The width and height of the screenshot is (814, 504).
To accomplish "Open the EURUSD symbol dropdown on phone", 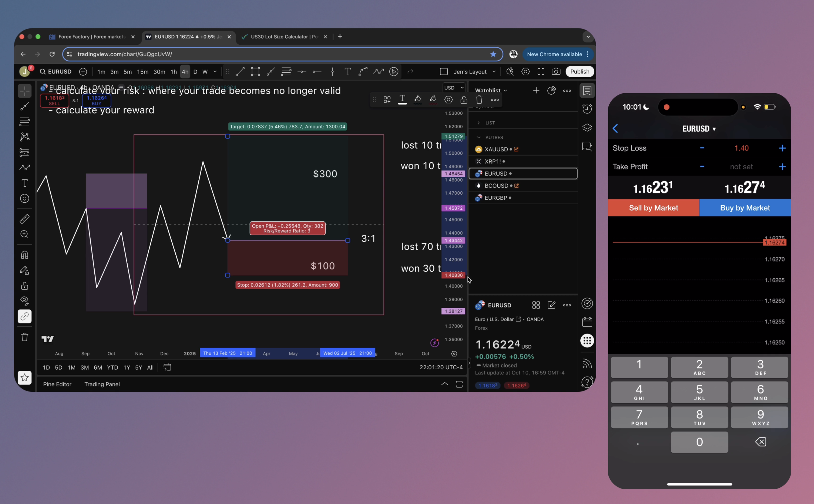I will tap(699, 129).
